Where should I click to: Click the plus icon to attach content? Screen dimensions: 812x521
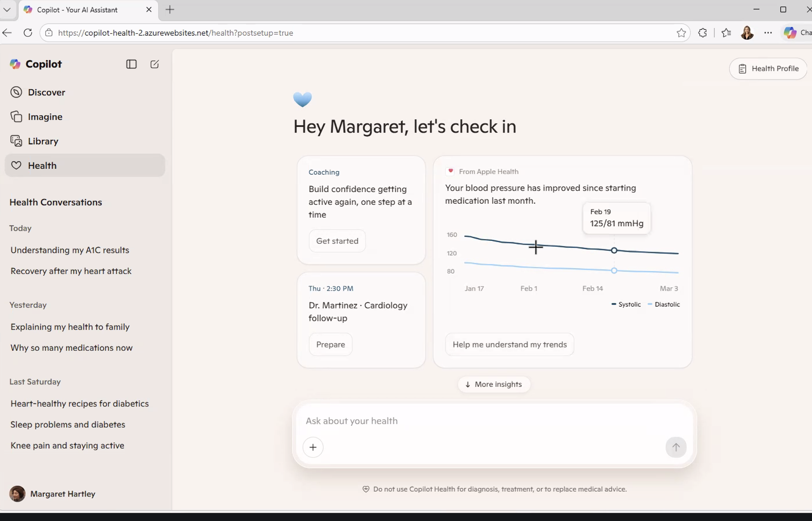pos(313,447)
